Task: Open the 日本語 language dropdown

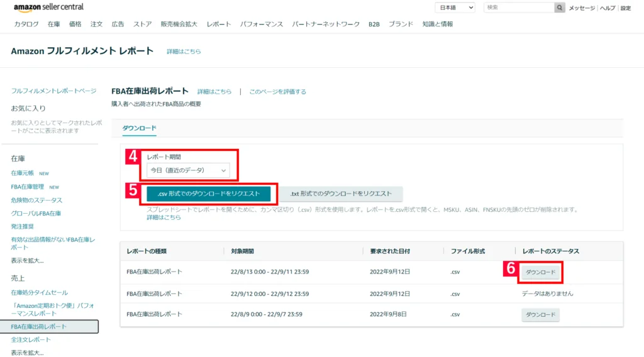Action: (x=455, y=8)
